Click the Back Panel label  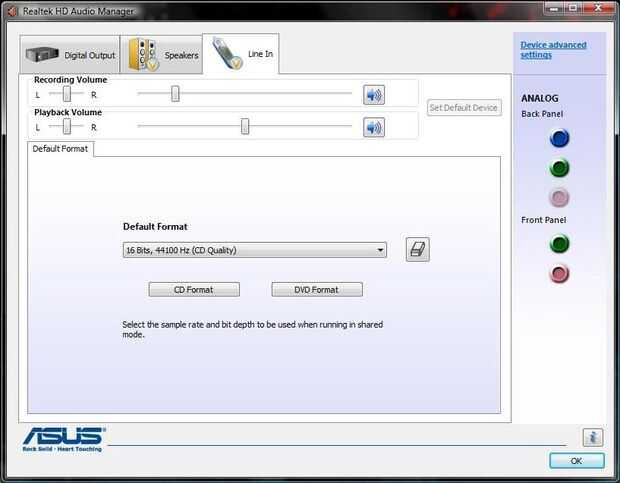pyautogui.click(x=542, y=114)
